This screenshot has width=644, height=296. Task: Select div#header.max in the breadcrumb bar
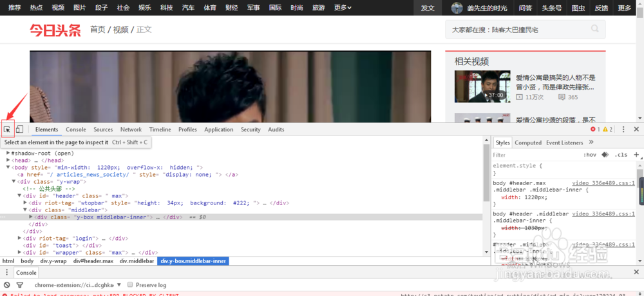(x=93, y=261)
